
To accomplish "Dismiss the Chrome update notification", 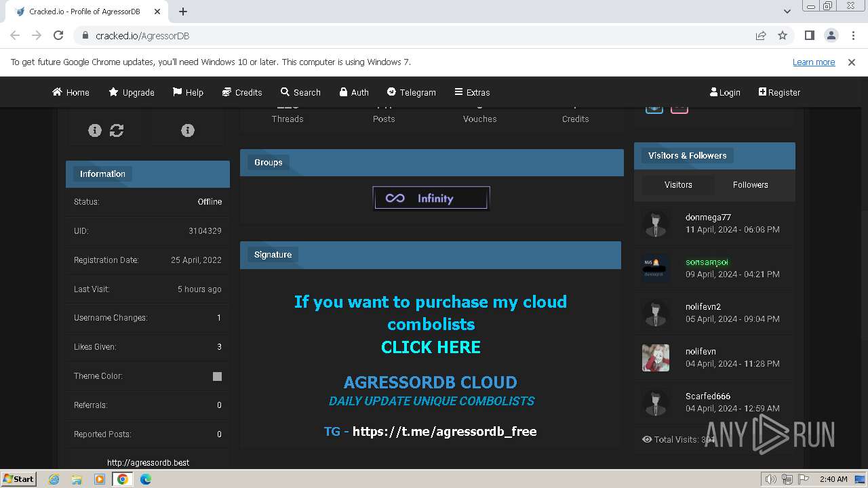I will (x=852, y=62).
